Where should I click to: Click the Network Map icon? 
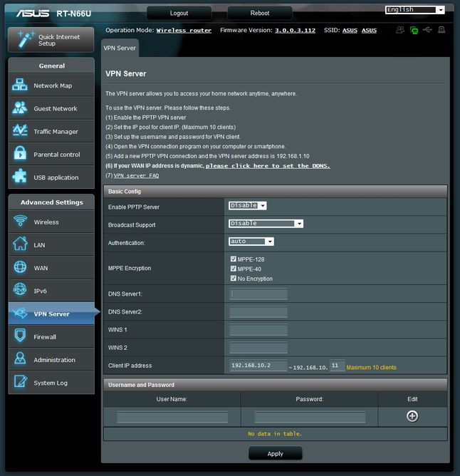(20, 85)
